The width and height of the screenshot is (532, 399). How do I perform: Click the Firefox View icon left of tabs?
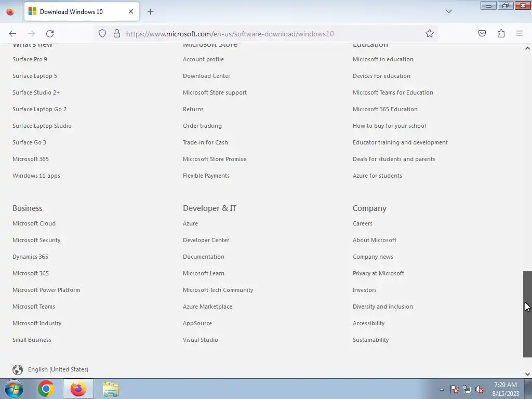(x=10, y=11)
